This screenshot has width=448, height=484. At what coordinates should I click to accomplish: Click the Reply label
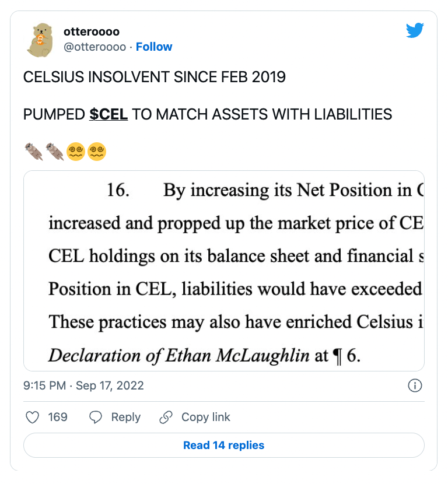tap(125, 418)
